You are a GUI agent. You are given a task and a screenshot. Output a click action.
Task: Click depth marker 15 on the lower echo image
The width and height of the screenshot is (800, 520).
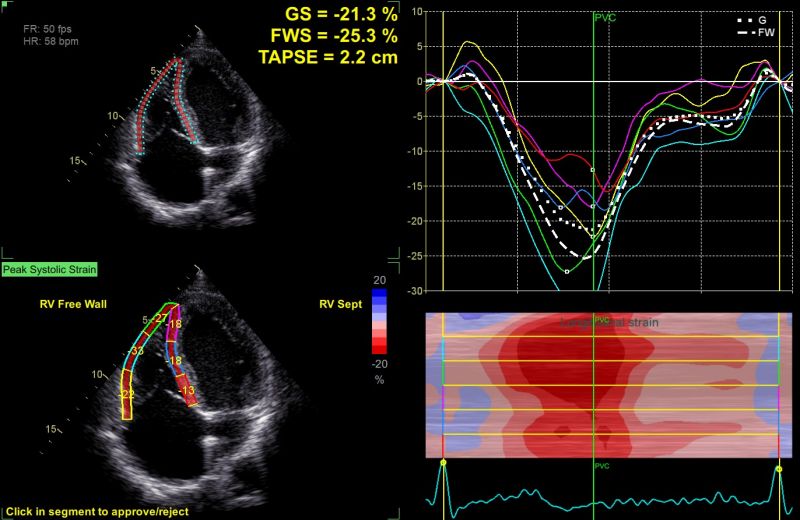pyautogui.click(x=51, y=429)
